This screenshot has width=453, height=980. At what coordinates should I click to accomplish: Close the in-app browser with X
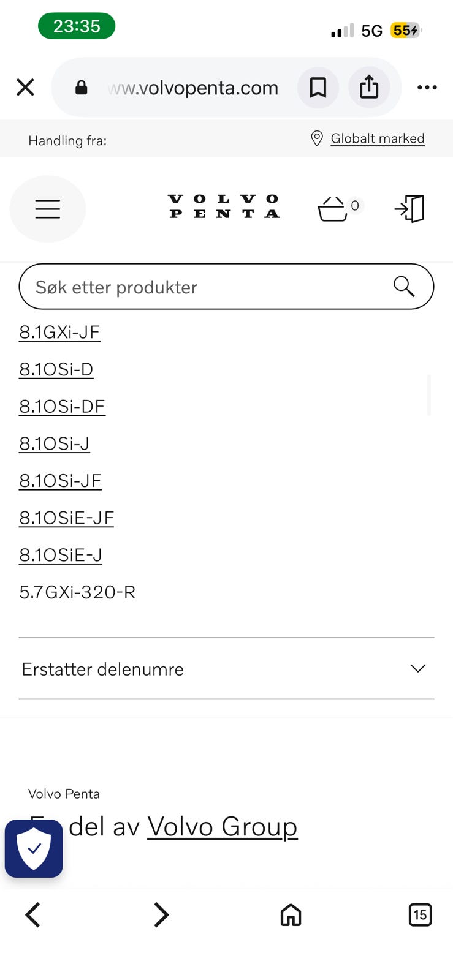[x=25, y=88]
